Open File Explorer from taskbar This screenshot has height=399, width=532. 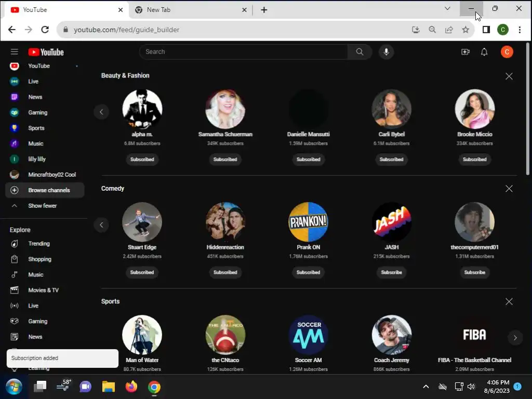(108, 387)
